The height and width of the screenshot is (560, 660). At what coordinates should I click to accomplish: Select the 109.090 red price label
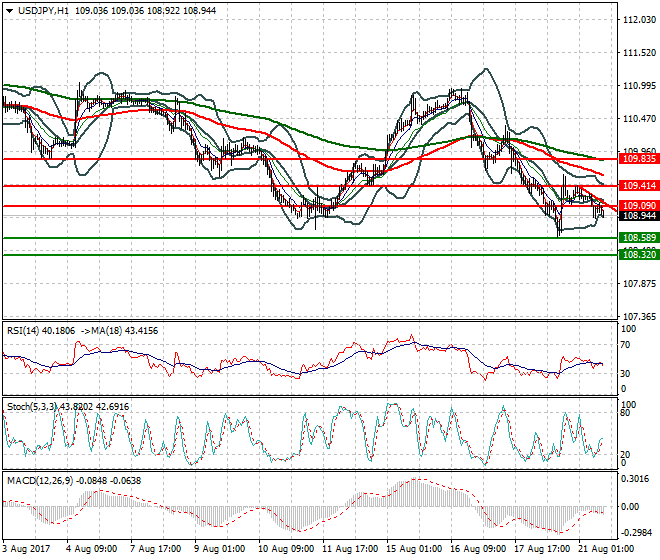tap(638, 206)
